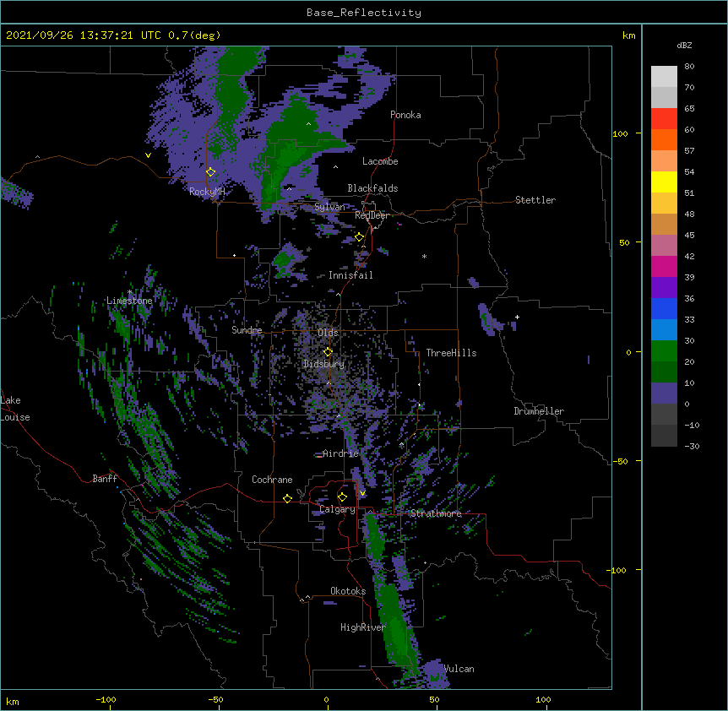This screenshot has width=728, height=711.
Task: Click the Sundre label
Action: pyautogui.click(x=247, y=330)
